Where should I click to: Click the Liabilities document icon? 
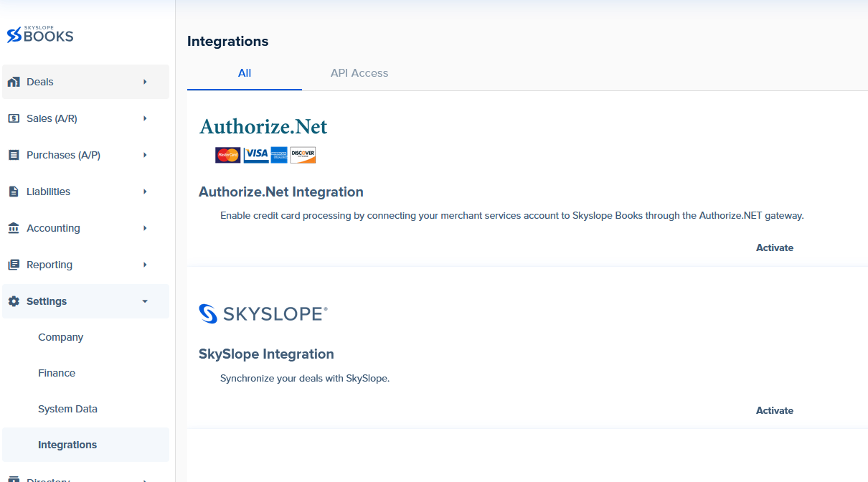(x=14, y=192)
